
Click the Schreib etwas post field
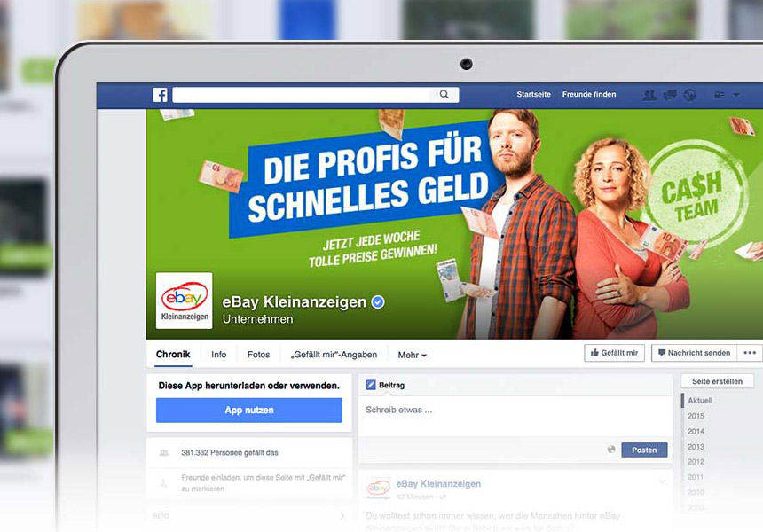tap(515, 416)
